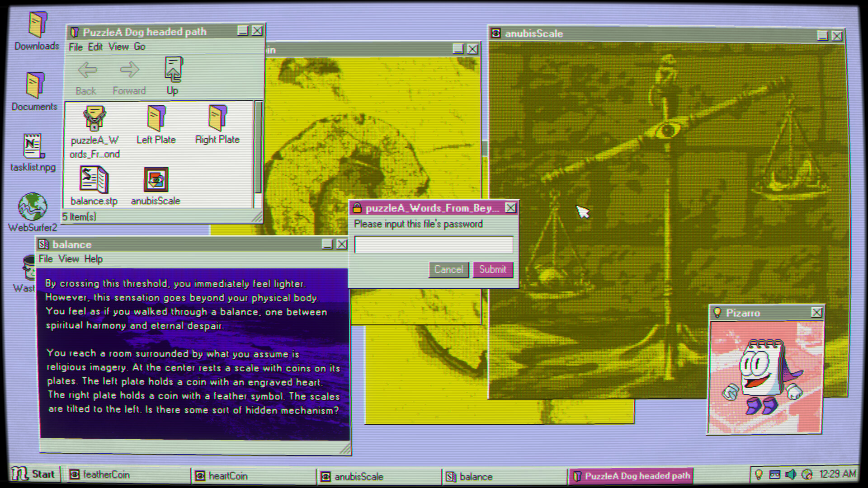The height and width of the screenshot is (488, 868).
Task: Open the balance.stp document
Action: 94,180
